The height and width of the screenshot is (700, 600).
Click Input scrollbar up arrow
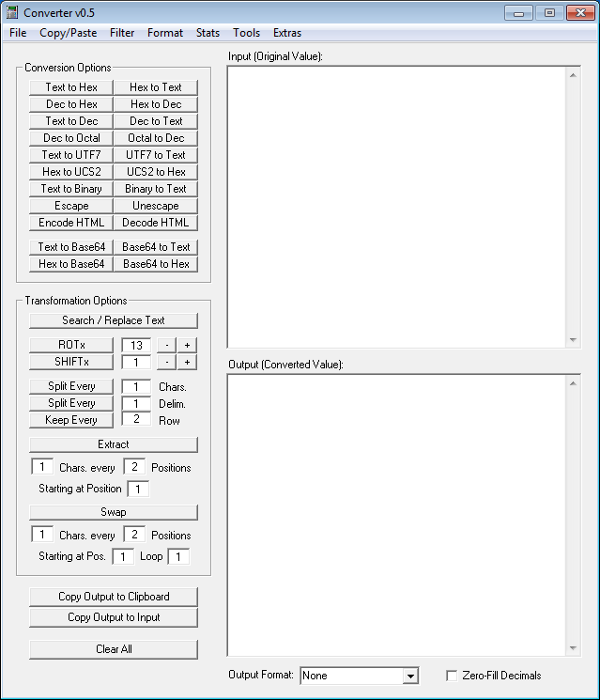coord(573,75)
